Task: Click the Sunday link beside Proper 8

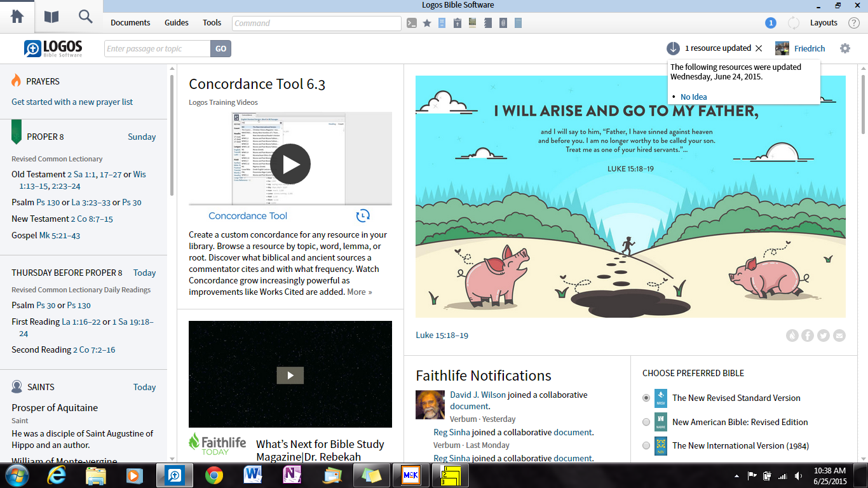Action: tap(142, 137)
